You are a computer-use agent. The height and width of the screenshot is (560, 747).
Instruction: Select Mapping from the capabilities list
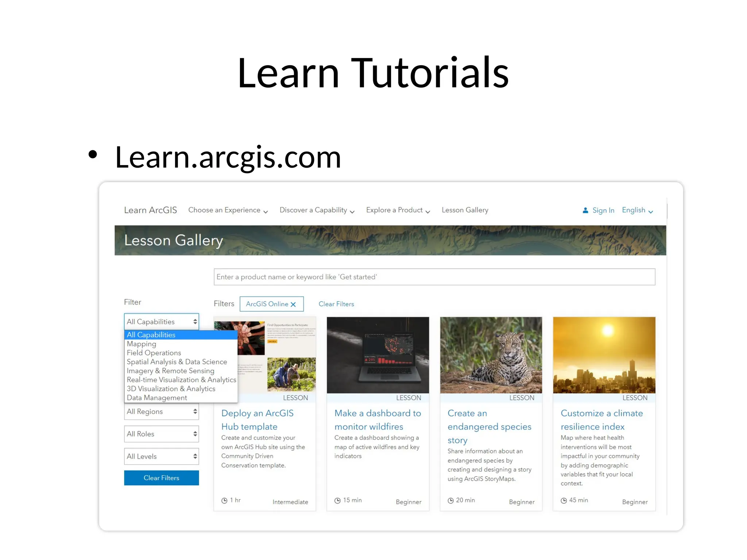click(181, 344)
